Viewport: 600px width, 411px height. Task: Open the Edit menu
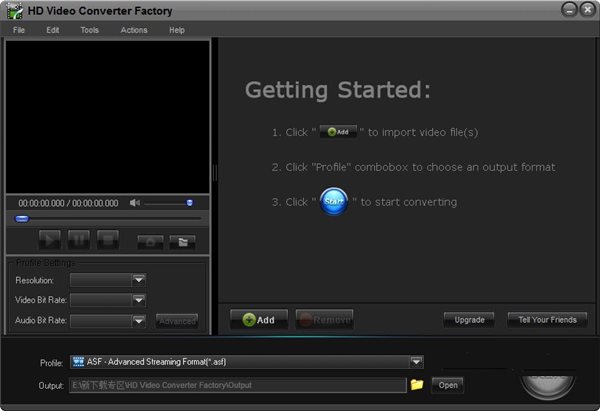[x=53, y=30]
